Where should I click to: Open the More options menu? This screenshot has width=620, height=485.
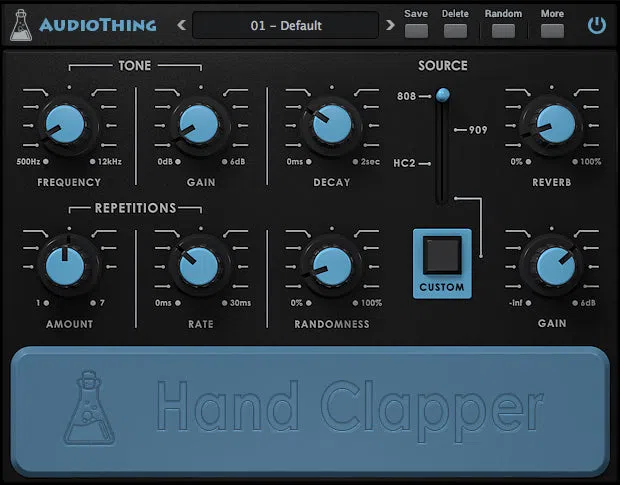coord(552,31)
